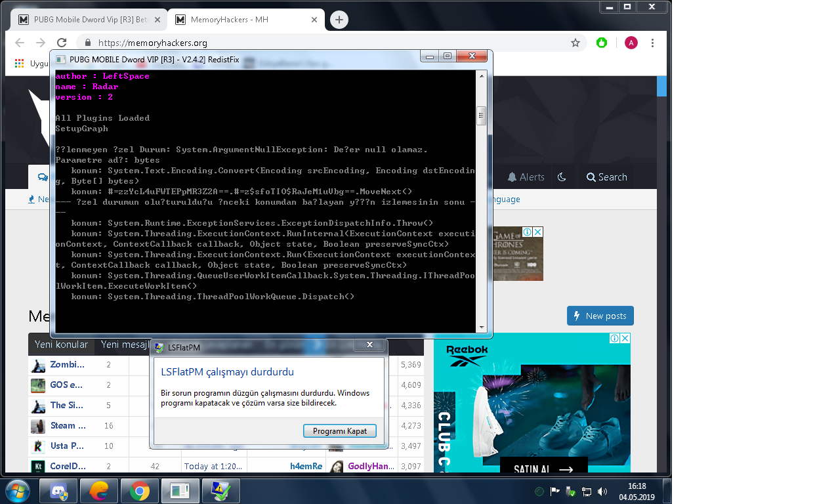The width and height of the screenshot is (836, 504).
Task: Open network tray icon
Action: (587, 491)
